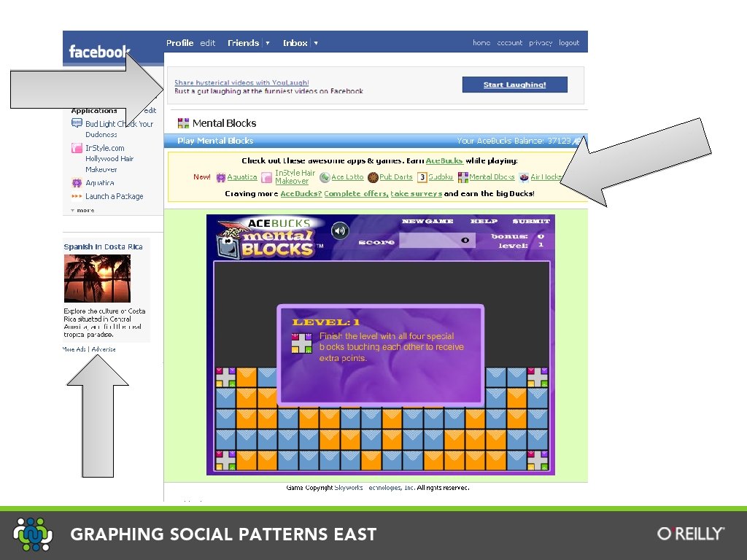Open the Inbox dropdown arrow

(x=315, y=43)
